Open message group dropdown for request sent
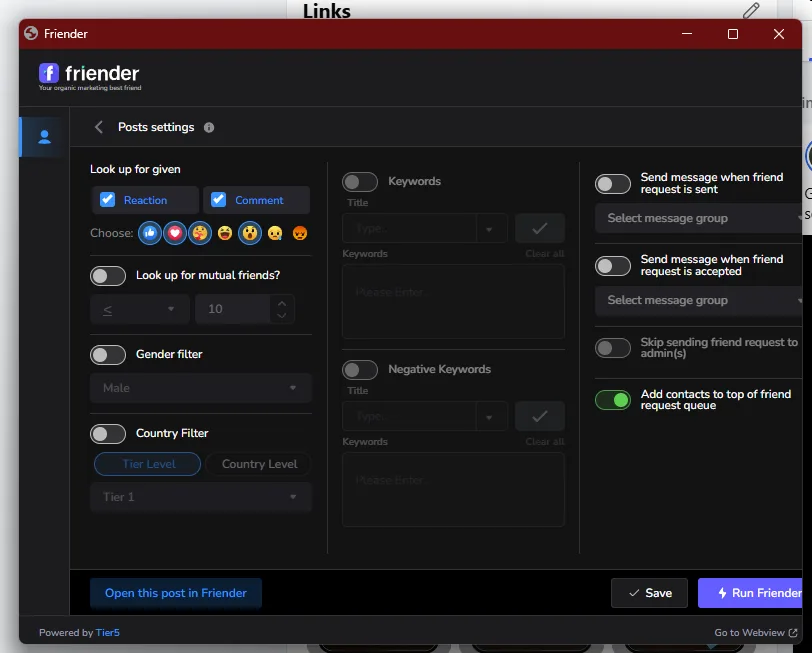812x653 pixels. coord(698,218)
